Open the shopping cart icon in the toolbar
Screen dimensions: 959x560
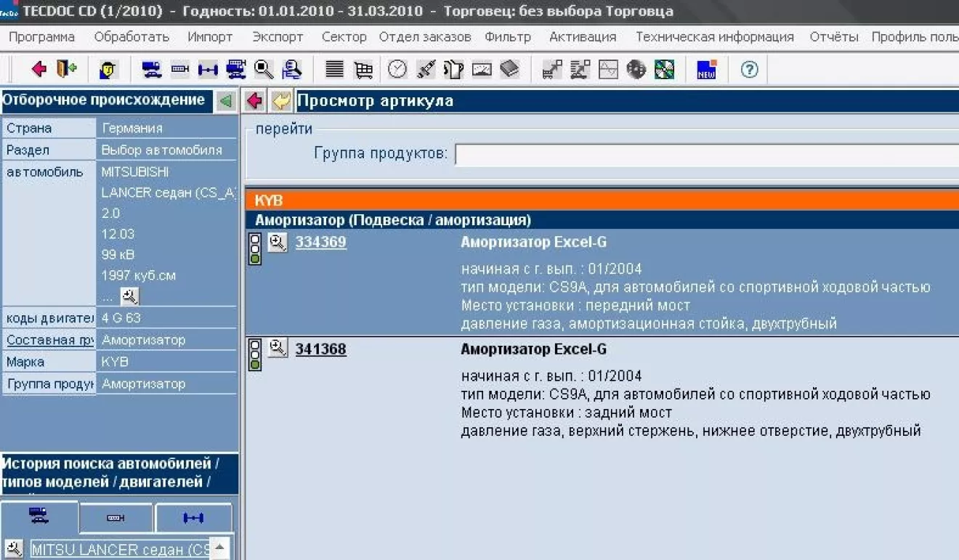point(363,70)
